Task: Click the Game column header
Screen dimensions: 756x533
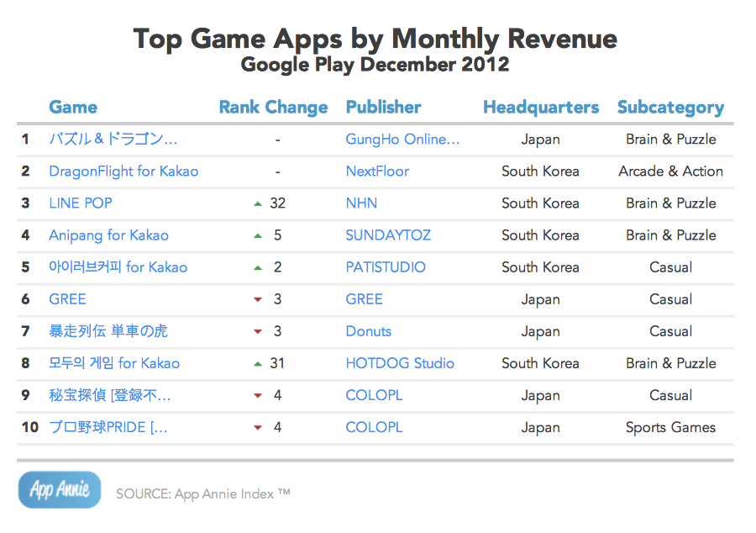Action: coord(73,107)
